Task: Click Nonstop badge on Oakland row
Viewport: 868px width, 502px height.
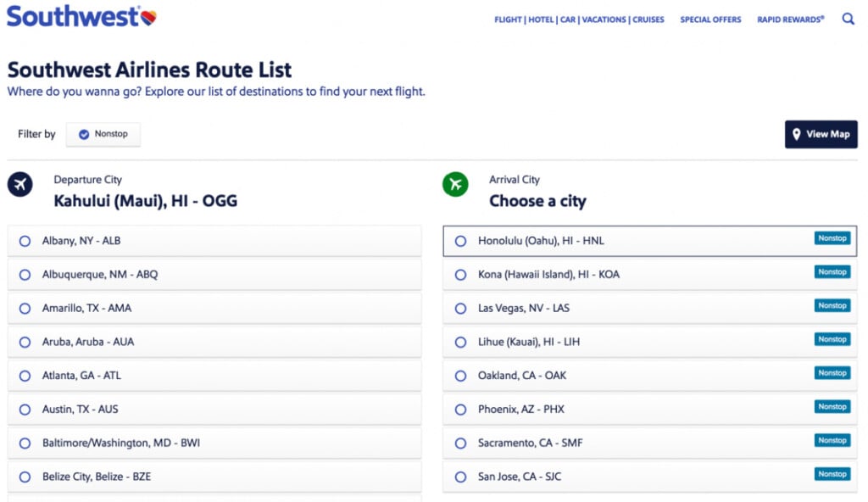Action: [832, 373]
